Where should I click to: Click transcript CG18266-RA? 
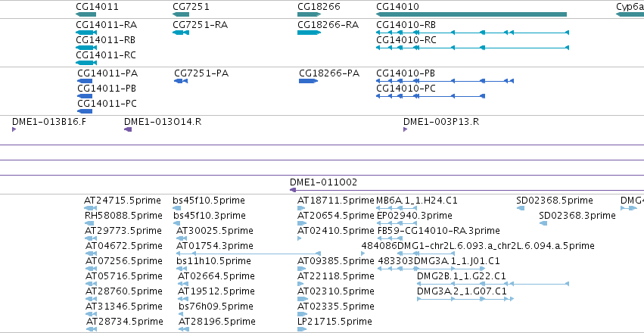328,25
